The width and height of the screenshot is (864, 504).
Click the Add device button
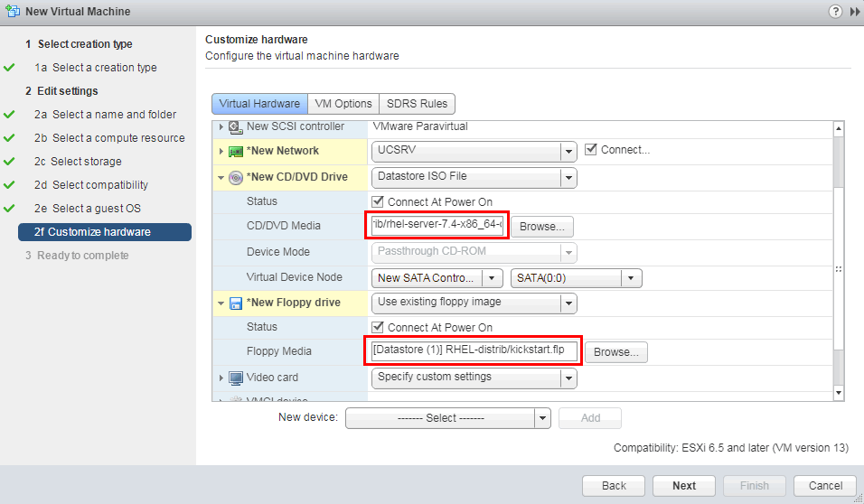click(590, 418)
